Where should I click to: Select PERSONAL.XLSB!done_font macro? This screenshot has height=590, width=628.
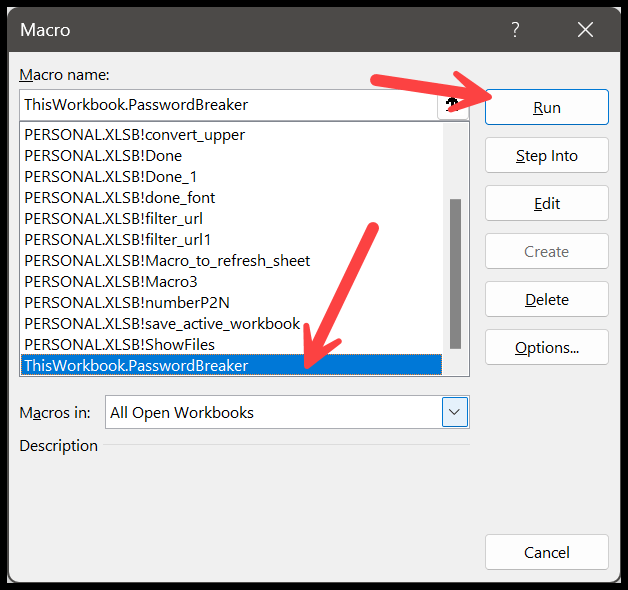coord(231,198)
